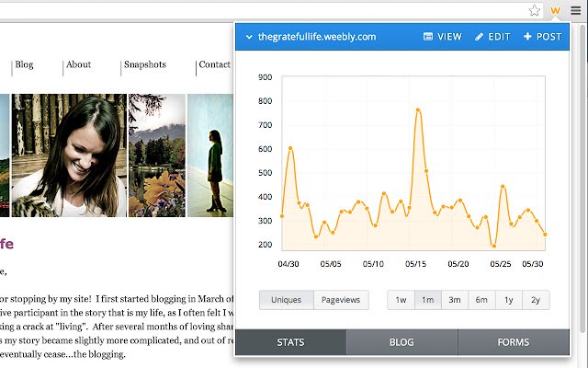Image resolution: width=588 pixels, height=368 pixels.
Task: Click the VIEW site button
Action: [443, 37]
